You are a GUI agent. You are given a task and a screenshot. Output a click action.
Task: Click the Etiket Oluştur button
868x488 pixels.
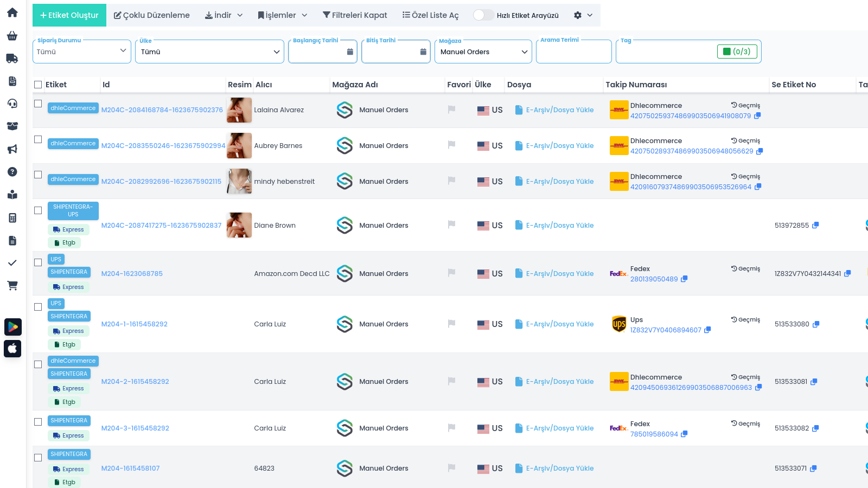click(69, 15)
